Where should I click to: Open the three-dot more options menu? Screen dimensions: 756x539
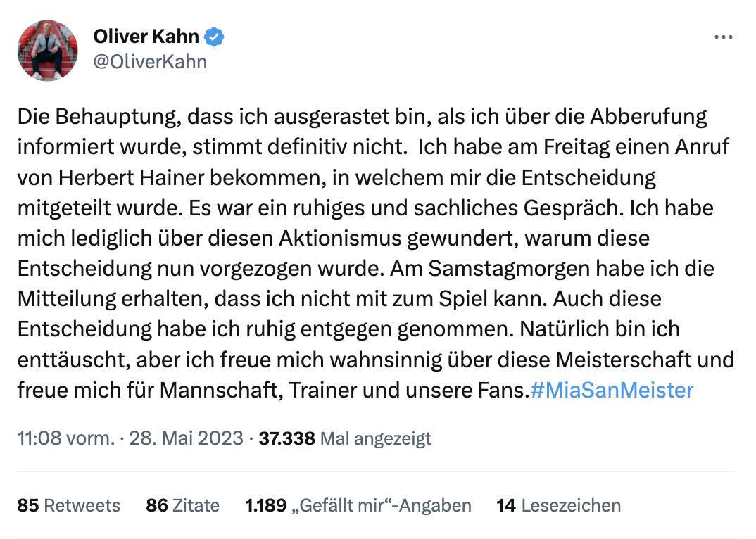723,37
